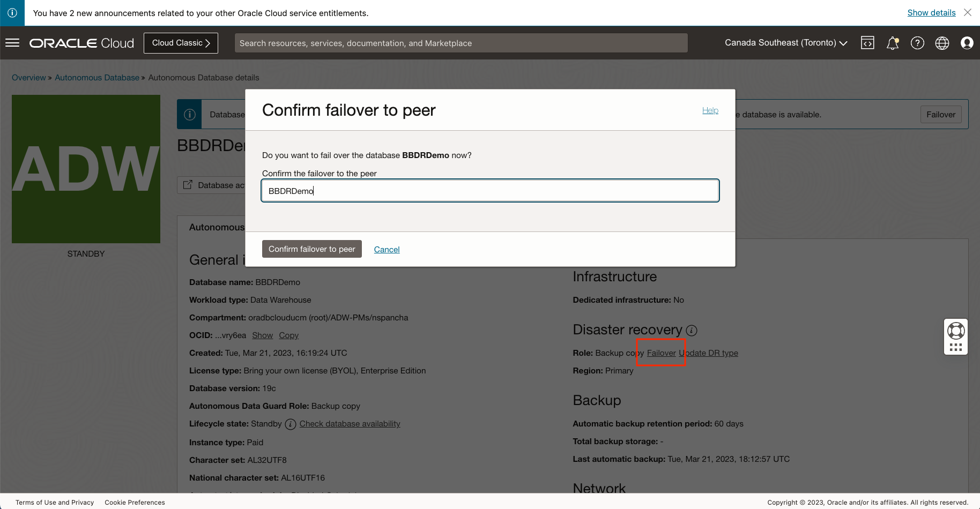Click the Lifecycle state info icon
Image resolution: width=980 pixels, height=509 pixels.
point(291,424)
